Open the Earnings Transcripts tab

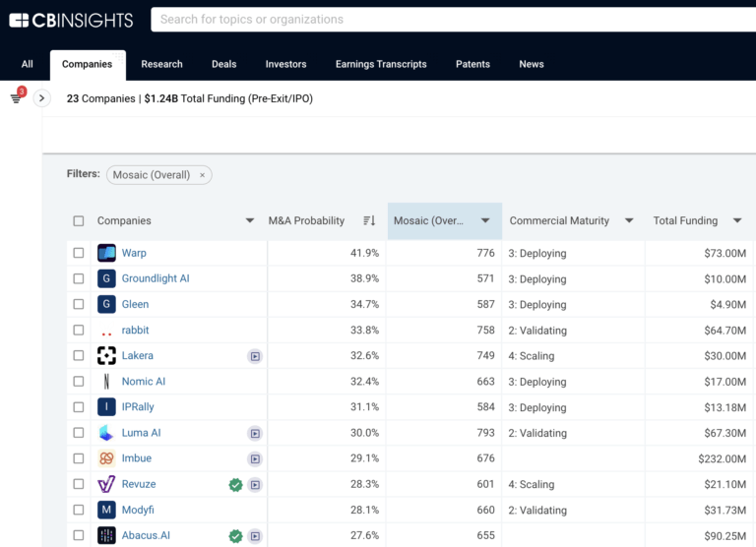(381, 64)
